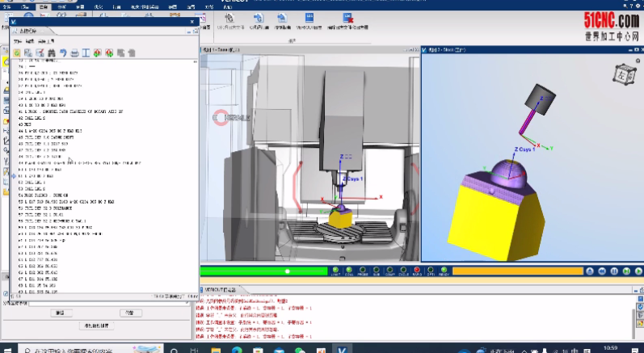Viewport: 644px width, 353px height.
Task: Click the LIMIT status indicator light
Action: point(335,271)
